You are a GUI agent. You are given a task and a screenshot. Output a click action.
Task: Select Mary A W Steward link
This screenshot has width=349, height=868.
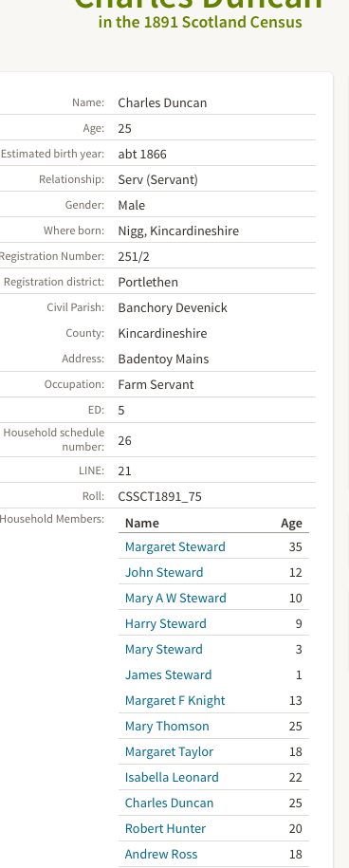175,598
